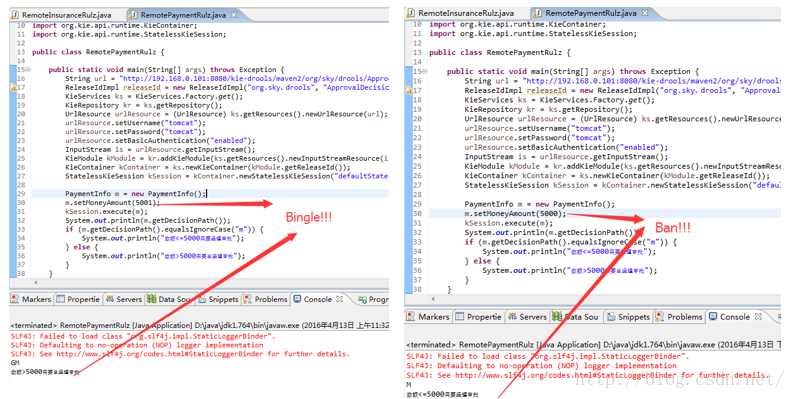This screenshot has width=796, height=399.
Task: Click setBasicAuthentication("enabled") line in left editor
Action: tap(160, 141)
